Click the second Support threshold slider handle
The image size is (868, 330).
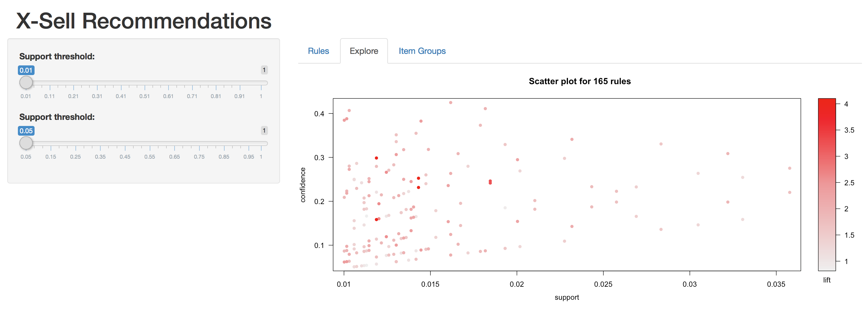pyautogui.click(x=26, y=143)
